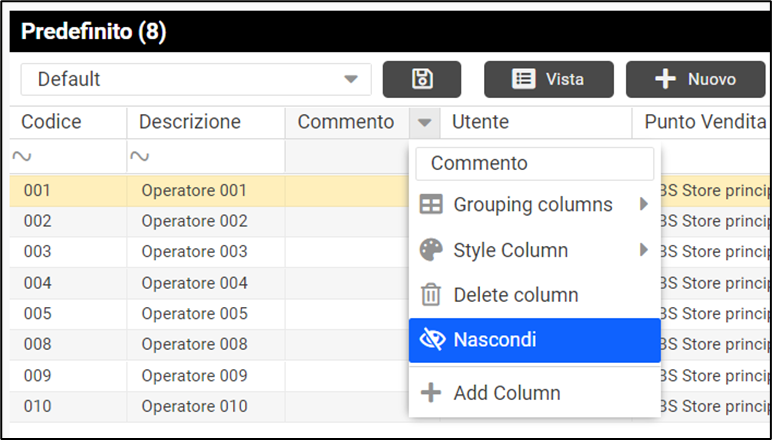Click the Add Column plus icon
The image size is (772, 440).
pyautogui.click(x=431, y=393)
